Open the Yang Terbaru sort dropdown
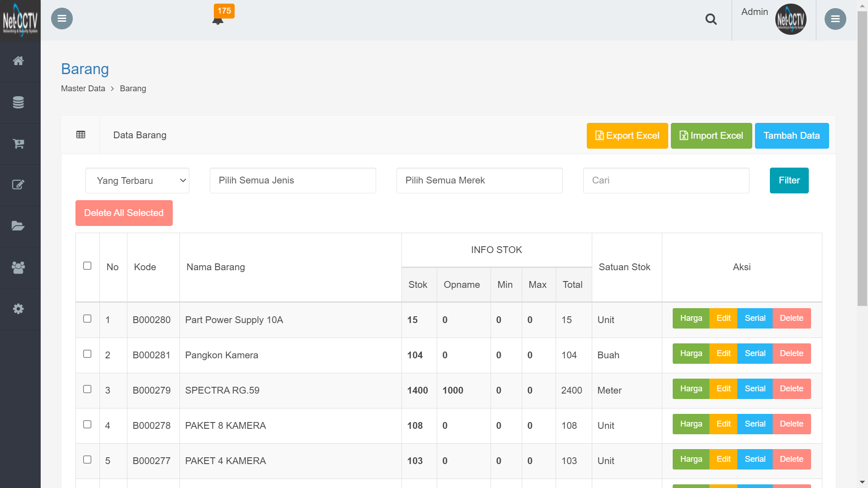The height and width of the screenshot is (488, 868). pos(137,181)
